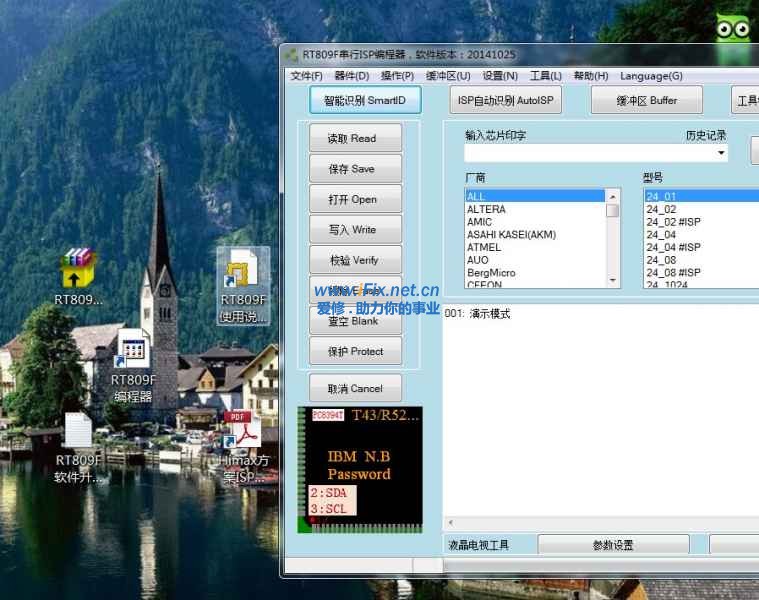The width and height of the screenshot is (759, 600).
Task: Select AMIC in the vendor list
Action: tap(535, 222)
